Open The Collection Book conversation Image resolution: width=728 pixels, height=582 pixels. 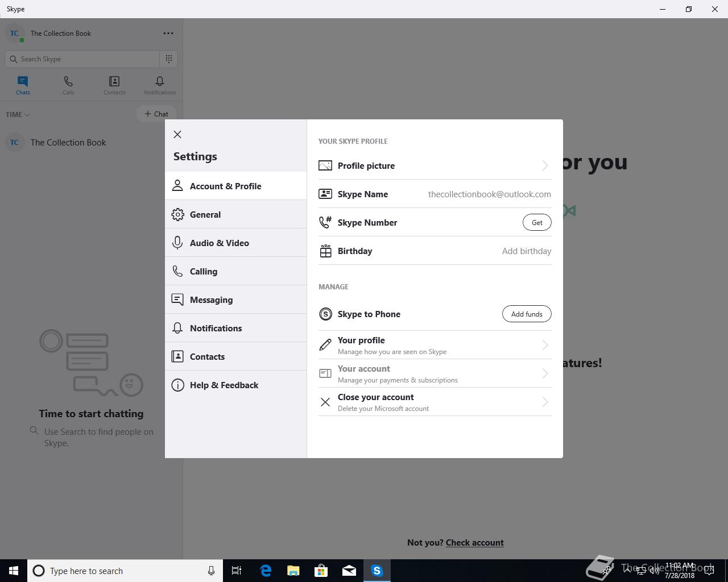[x=91, y=142]
